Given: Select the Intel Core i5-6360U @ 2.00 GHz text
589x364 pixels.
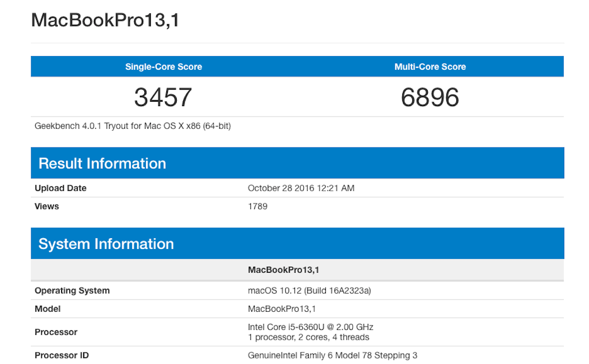Looking at the screenshot, I should point(310,327).
